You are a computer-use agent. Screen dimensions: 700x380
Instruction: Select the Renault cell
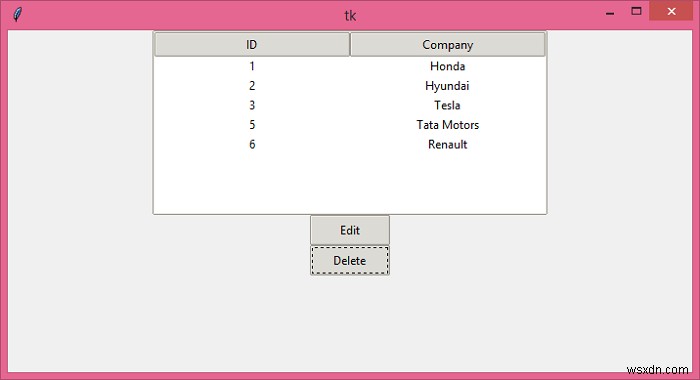click(x=448, y=145)
